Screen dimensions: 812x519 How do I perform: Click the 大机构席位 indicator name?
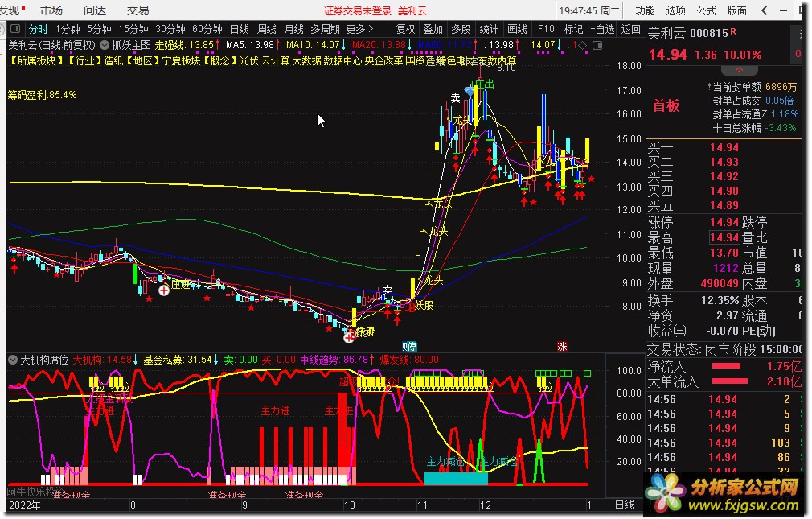44,360
